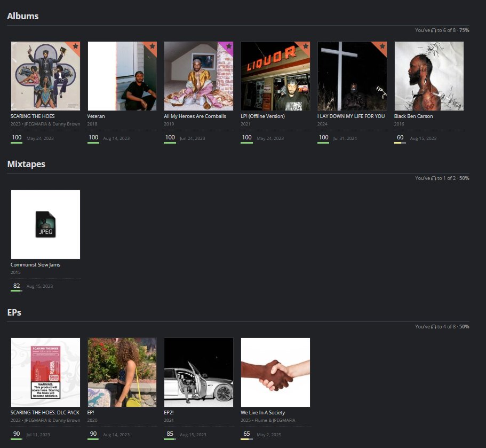Click the LP! (Offline Version) title
This screenshot has width=486, height=448.
(262, 116)
